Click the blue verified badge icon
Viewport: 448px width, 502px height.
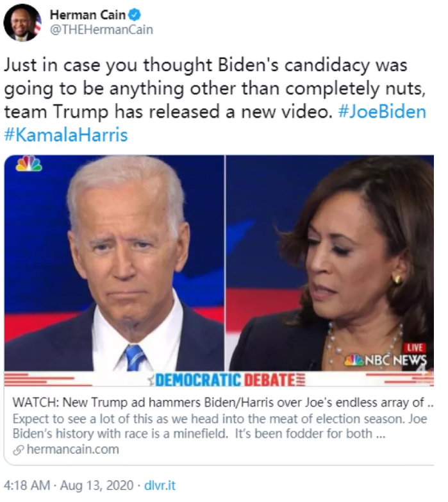135,14
